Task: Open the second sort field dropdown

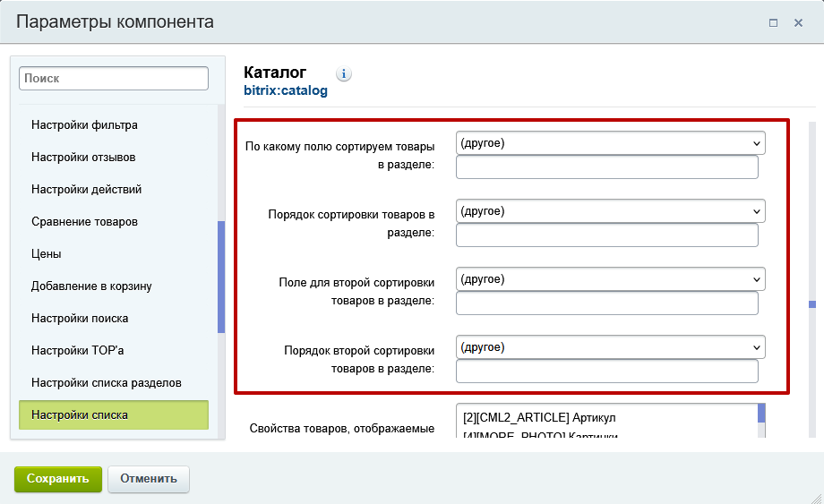Action: click(610, 279)
